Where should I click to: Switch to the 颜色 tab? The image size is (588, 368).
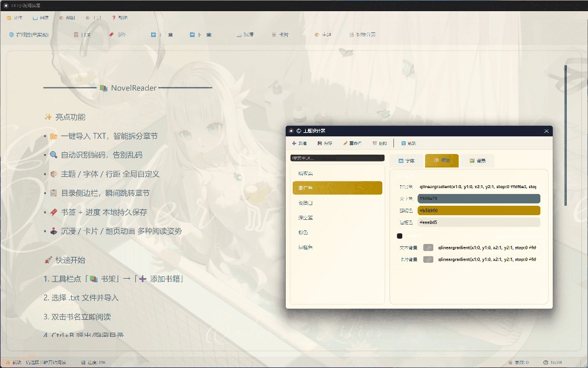pyautogui.click(x=442, y=160)
